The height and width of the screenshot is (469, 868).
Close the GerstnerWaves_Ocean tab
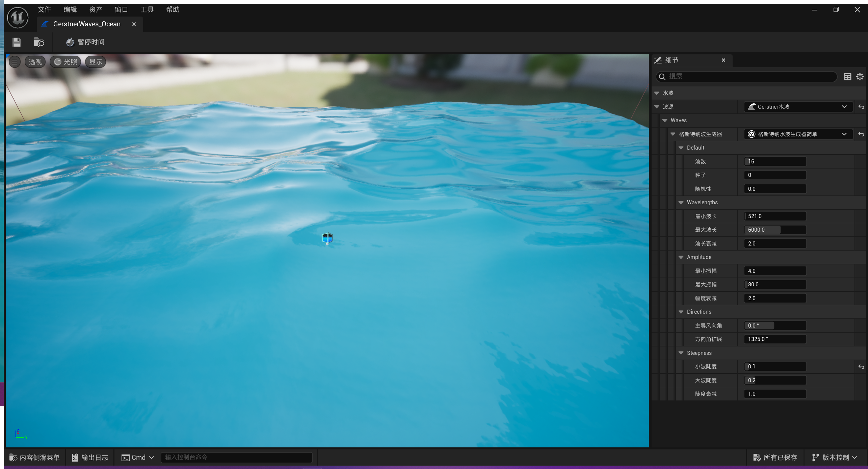[134, 24]
